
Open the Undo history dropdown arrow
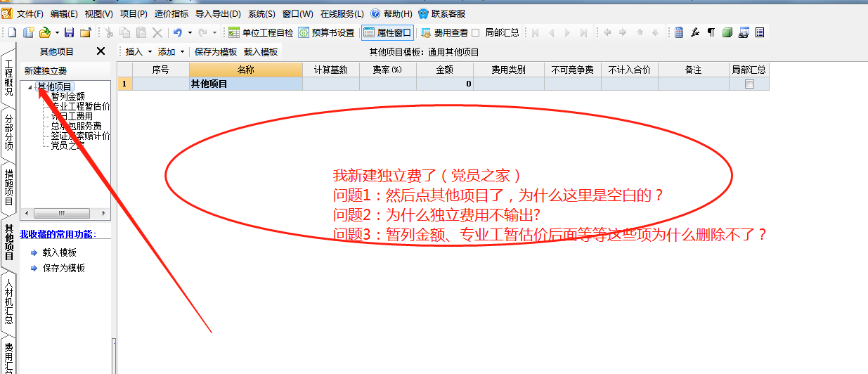click(190, 32)
